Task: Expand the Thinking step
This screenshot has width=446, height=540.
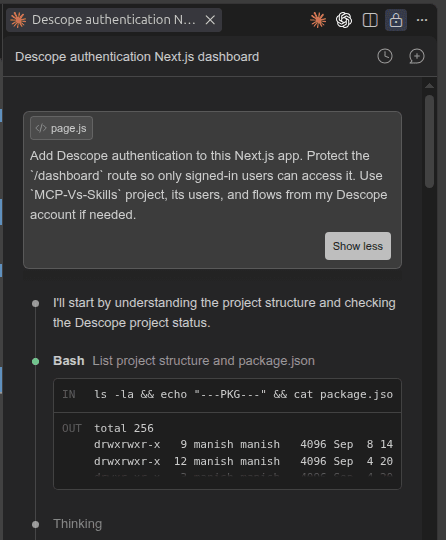Action: 77,524
